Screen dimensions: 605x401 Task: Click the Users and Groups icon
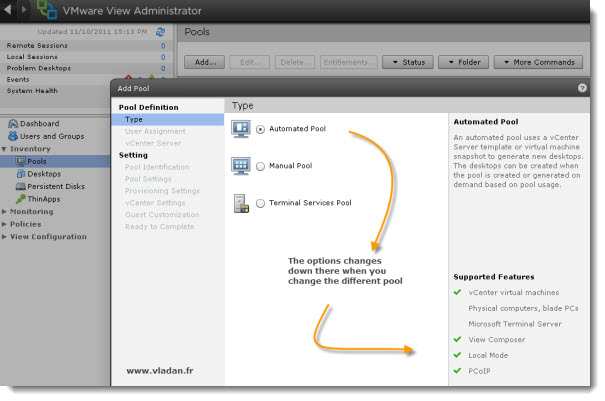(13, 136)
